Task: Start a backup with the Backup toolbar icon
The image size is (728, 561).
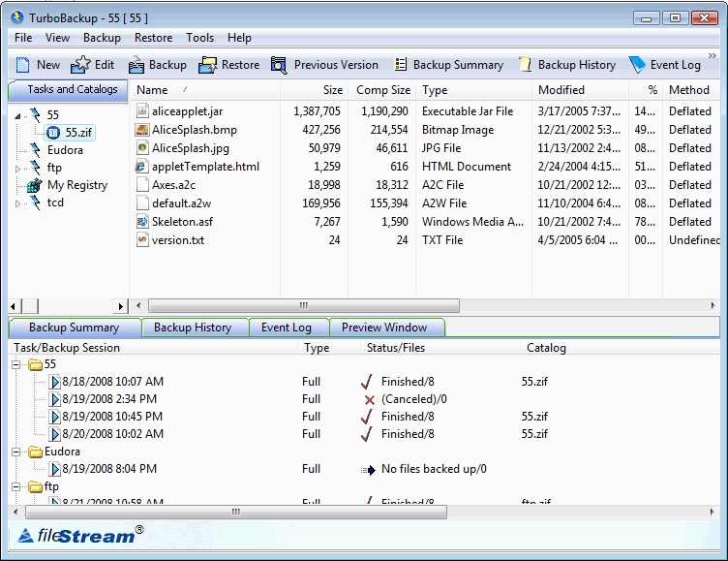Action: coord(136,65)
